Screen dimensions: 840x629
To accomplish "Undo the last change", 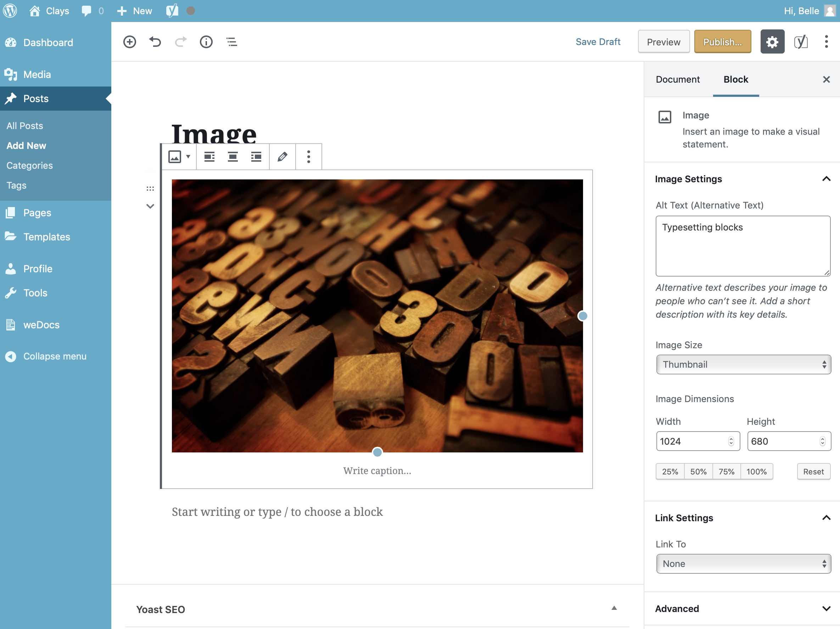I will [155, 42].
